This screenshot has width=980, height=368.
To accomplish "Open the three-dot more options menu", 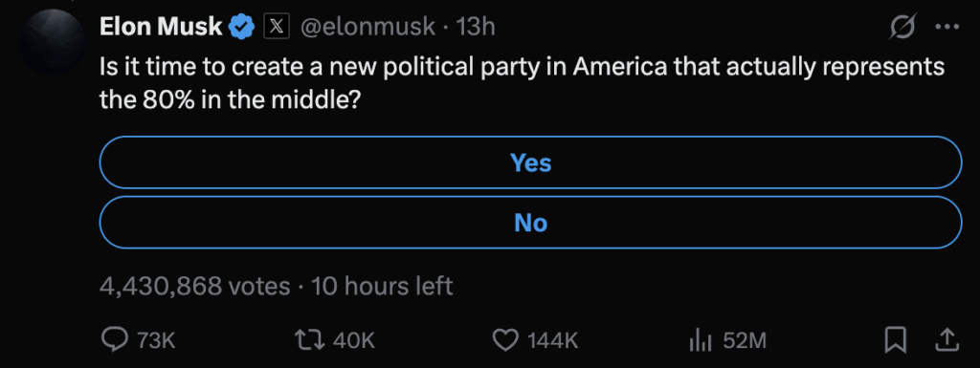I will coord(947,27).
